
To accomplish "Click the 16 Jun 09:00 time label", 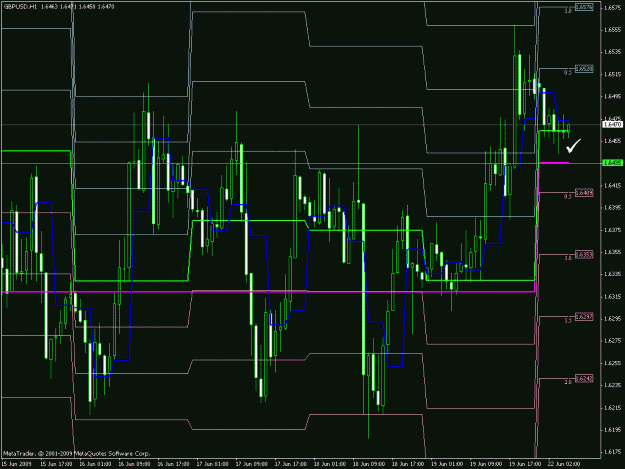I will 135,464.
